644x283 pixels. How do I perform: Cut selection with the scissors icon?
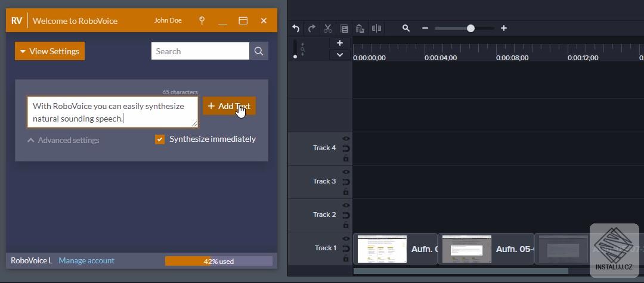tap(327, 29)
